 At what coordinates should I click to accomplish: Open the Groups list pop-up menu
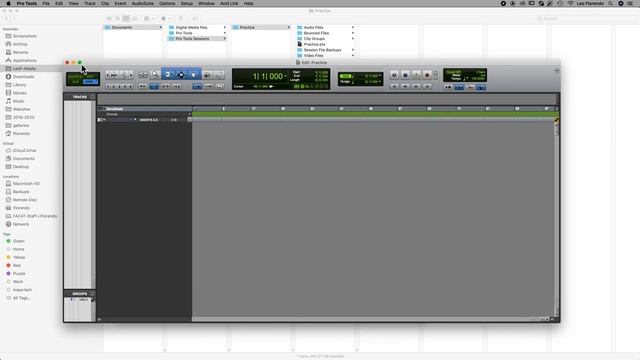point(92,293)
